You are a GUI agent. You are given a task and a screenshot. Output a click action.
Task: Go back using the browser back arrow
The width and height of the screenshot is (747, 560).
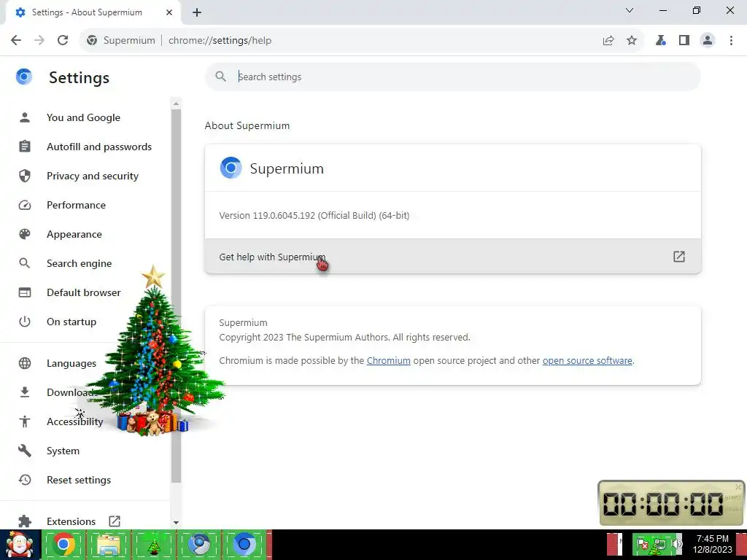pos(16,41)
